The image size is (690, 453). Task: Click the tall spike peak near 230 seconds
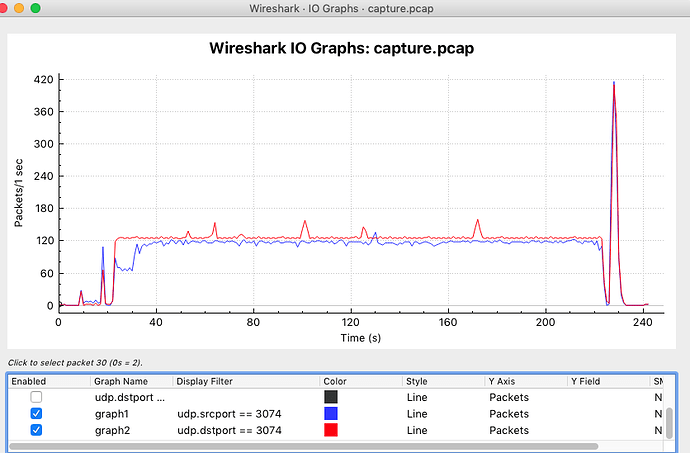pos(614,83)
